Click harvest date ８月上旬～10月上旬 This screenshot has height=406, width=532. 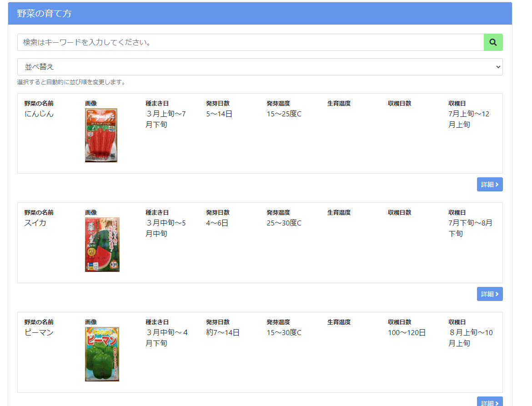point(471,338)
